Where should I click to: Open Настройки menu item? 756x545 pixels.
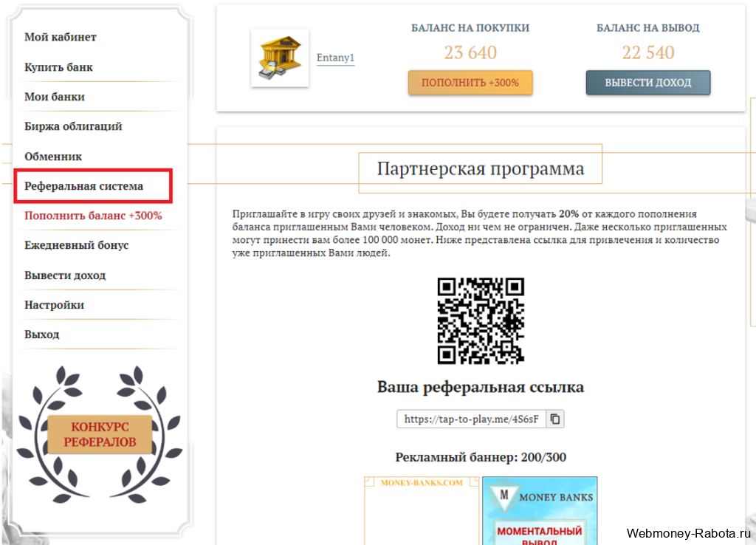pos(54,305)
